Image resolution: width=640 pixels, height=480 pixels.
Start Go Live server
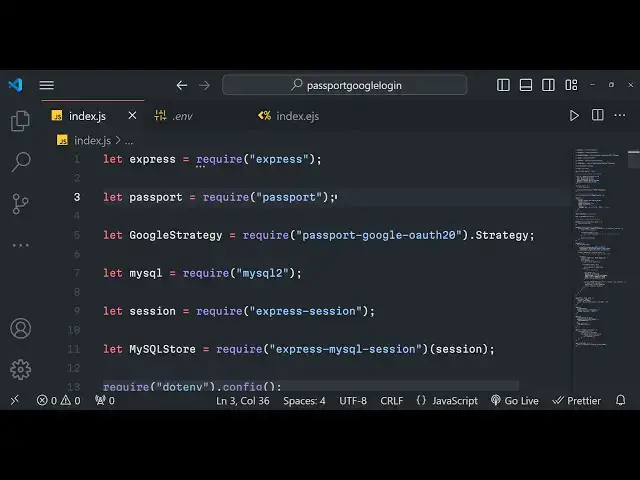tap(515, 401)
